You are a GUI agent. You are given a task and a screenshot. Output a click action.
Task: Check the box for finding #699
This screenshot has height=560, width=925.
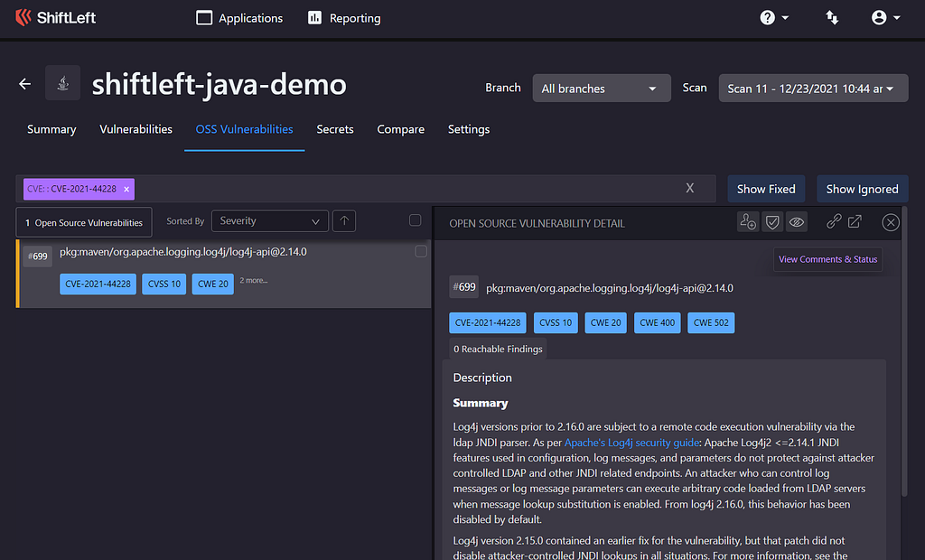click(x=421, y=252)
